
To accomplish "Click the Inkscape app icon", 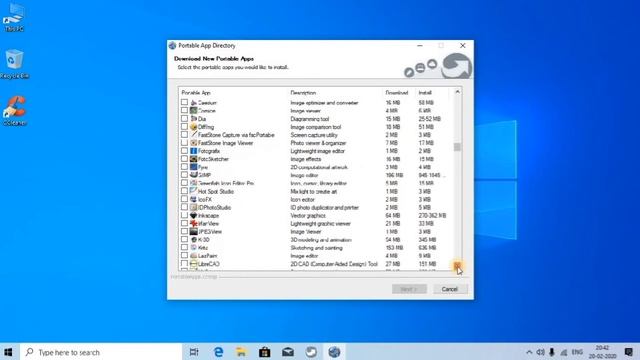I will pyautogui.click(x=193, y=216).
